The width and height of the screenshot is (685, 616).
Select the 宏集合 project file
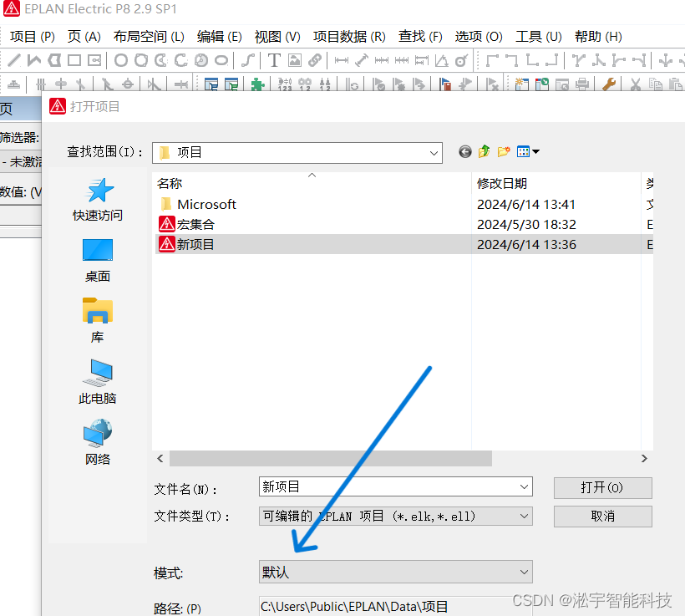coord(403,224)
